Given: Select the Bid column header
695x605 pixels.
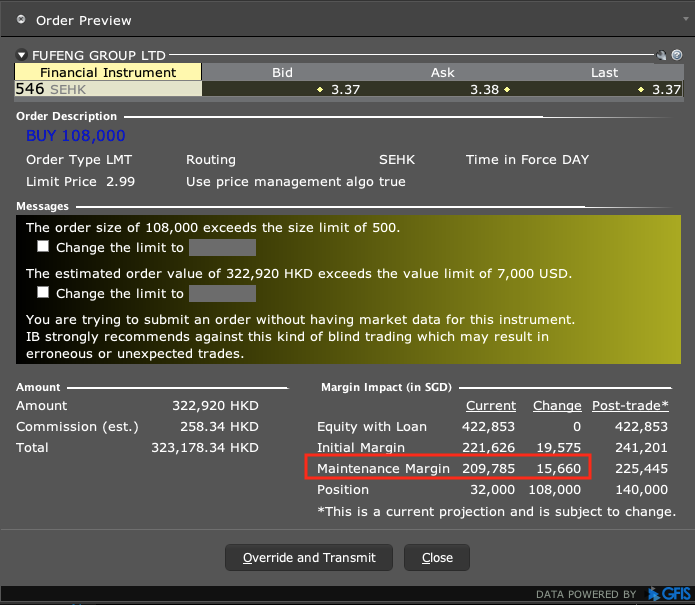Looking at the screenshot, I should [282, 72].
